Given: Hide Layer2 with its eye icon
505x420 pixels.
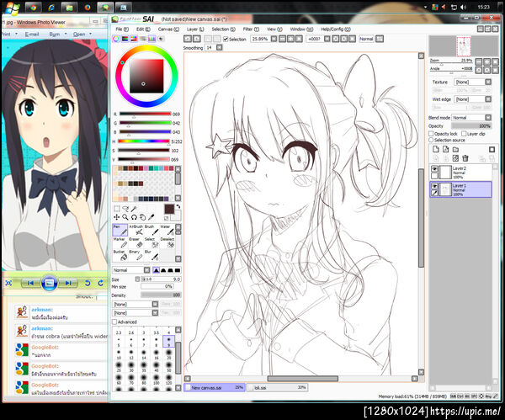Looking at the screenshot, I should tap(434, 169).
